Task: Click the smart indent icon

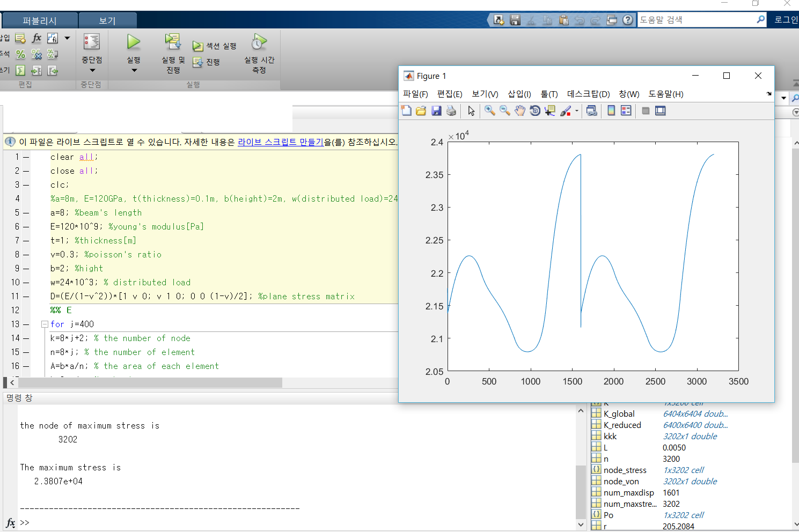Action: tap(20, 70)
